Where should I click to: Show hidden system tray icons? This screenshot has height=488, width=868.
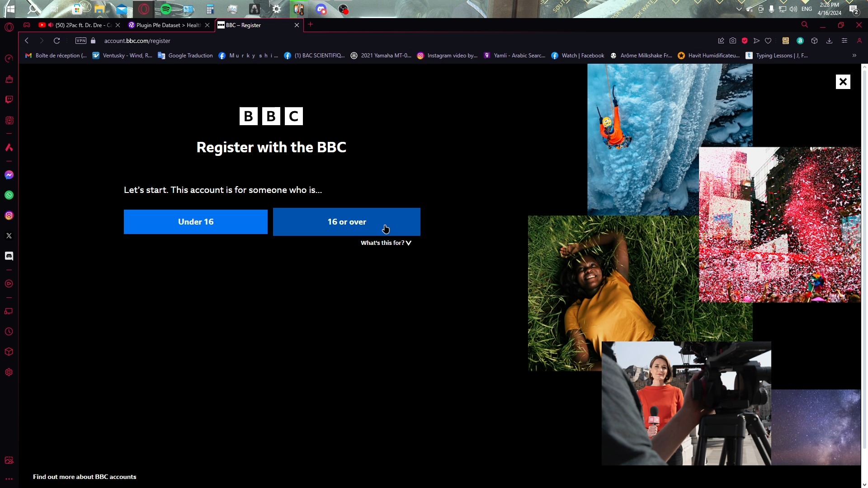(739, 9)
